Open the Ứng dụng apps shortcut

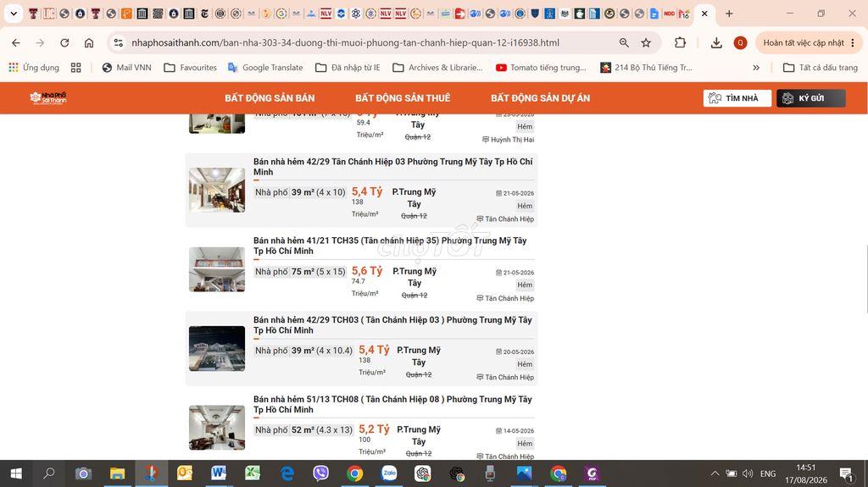point(34,68)
